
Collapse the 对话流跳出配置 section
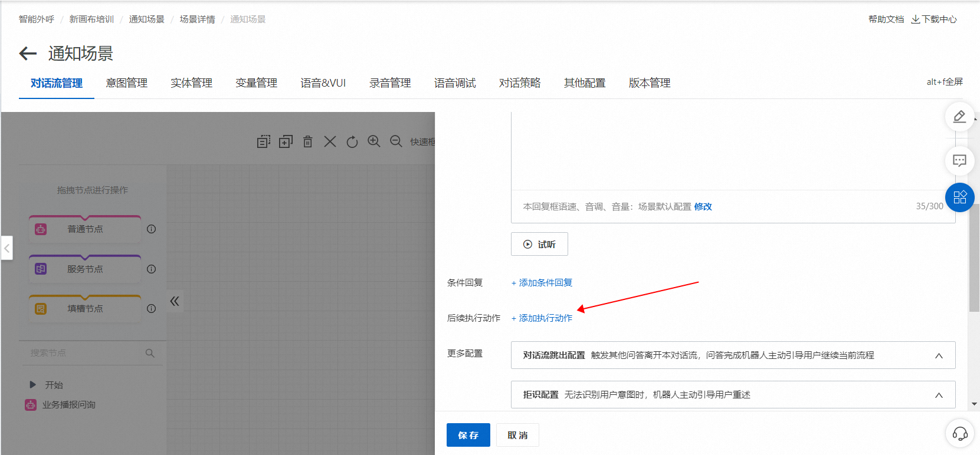(x=939, y=355)
